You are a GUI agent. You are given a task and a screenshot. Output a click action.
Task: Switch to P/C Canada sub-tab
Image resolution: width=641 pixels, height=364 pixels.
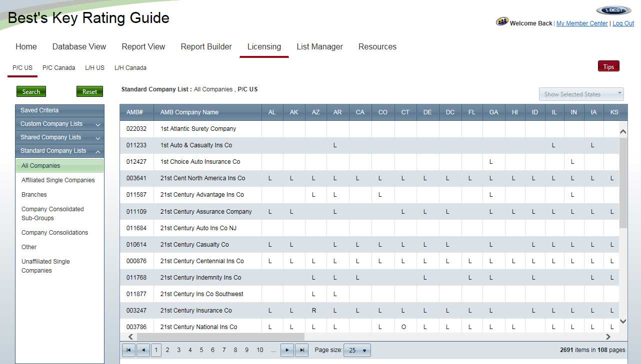click(58, 67)
